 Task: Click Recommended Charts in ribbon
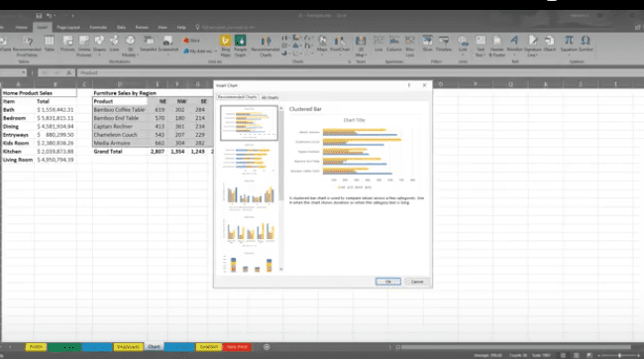click(266, 46)
